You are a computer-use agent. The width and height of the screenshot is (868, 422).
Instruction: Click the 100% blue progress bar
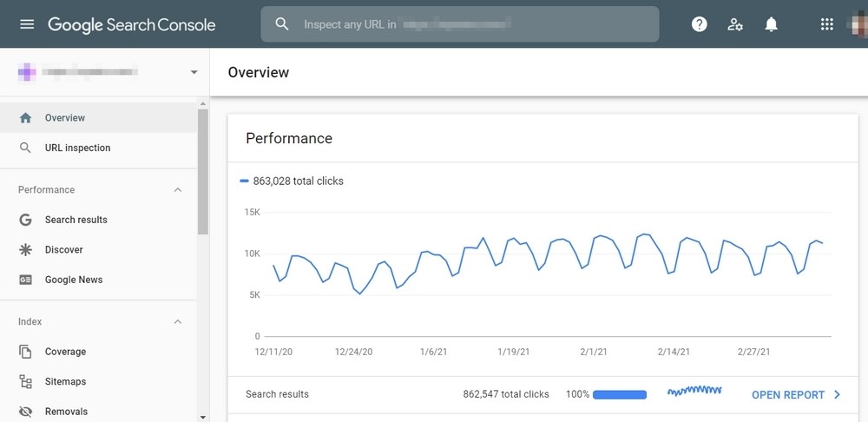pos(620,395)
